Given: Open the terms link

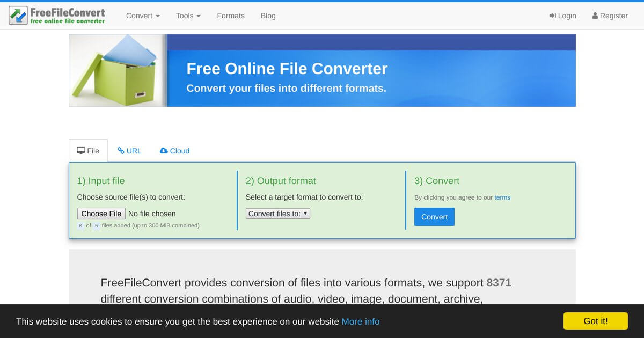Looking at the screenshot, I should 502,197.
